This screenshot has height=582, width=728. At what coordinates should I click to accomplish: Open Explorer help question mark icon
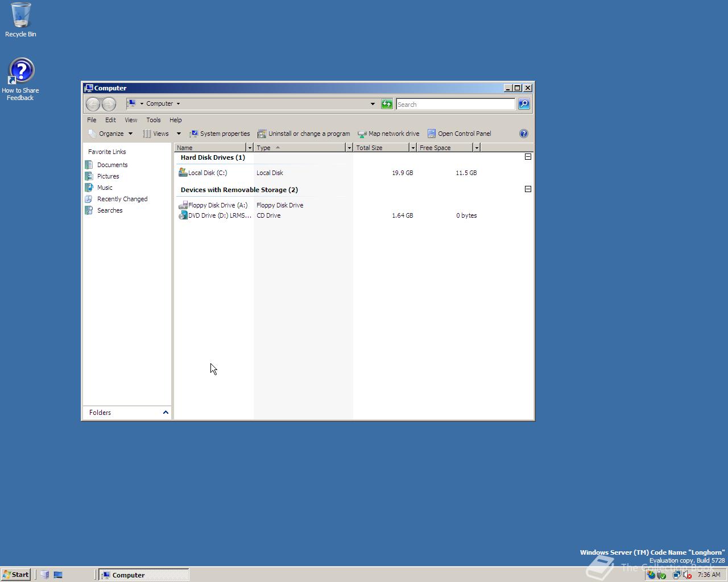click(x=524, y=134)
